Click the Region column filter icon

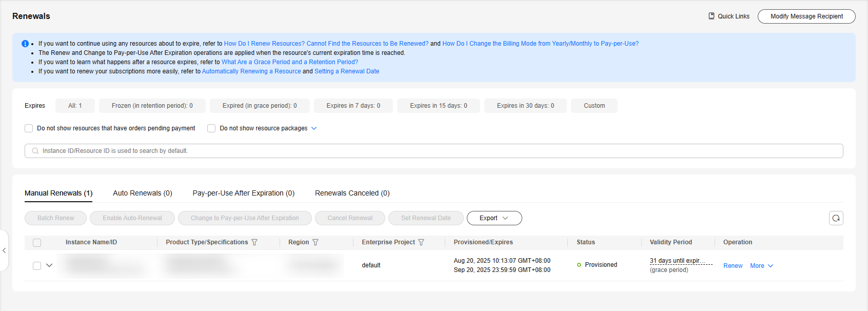pos(315,242)
